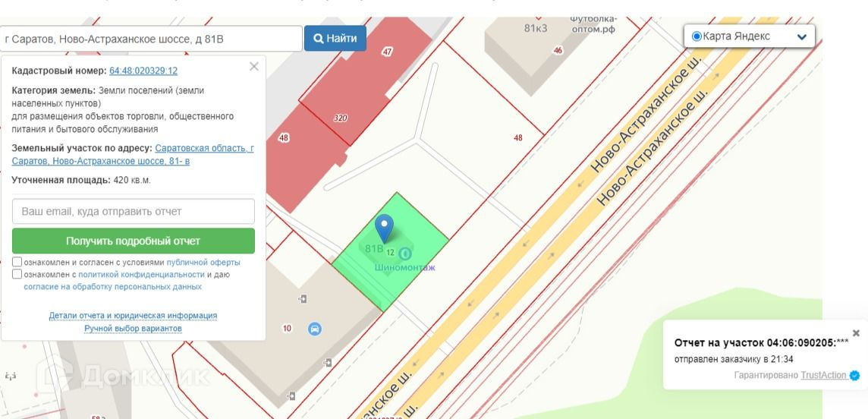Click the TrustAction verified badge icon
Screen dimensions: 868x419
(x=854, y=375)
